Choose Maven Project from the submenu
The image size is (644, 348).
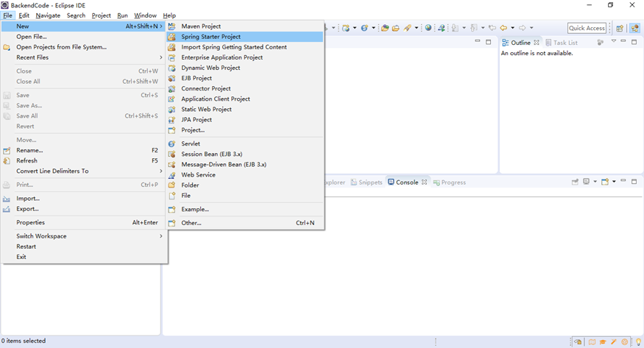(x=244, y=26)
